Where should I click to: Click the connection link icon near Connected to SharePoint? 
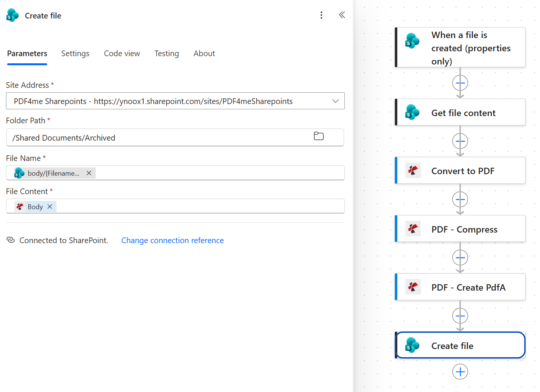(11, 240)
